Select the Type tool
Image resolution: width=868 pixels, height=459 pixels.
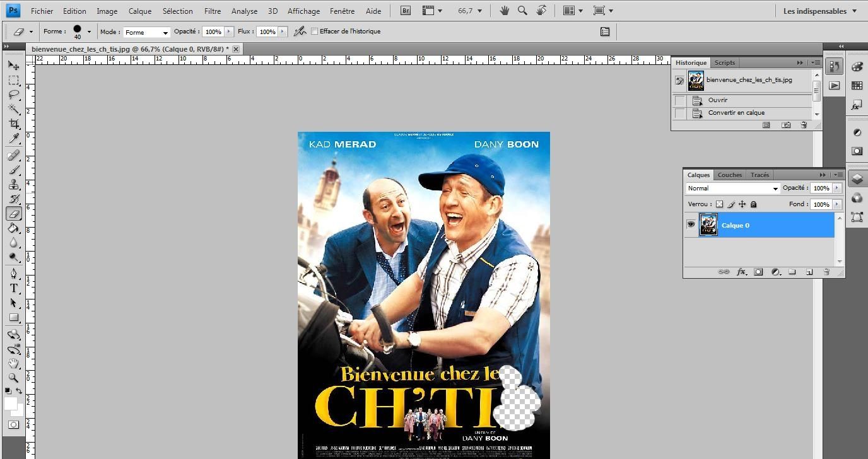(13, 288)
